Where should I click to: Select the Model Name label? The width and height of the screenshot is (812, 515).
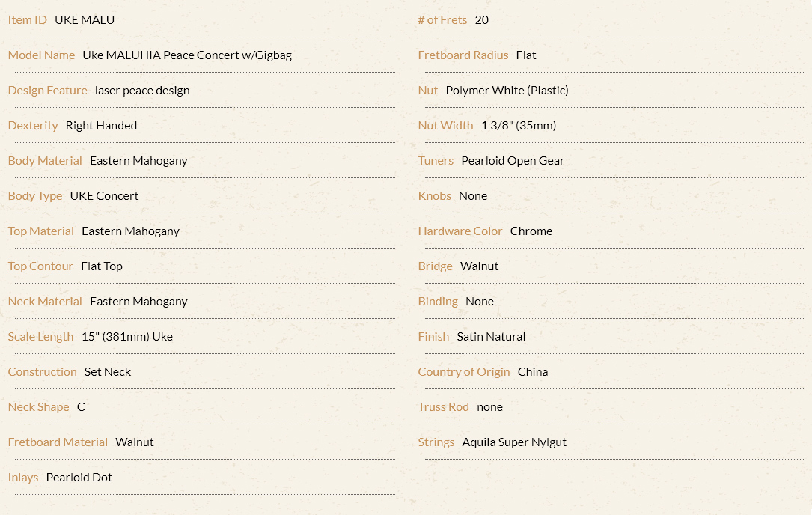[41, 55]
